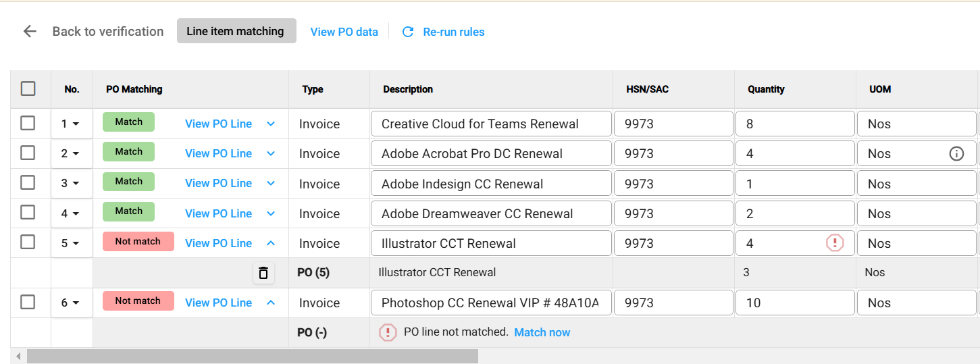Screen dimensions: 980x364
Task: Edit Adobe Indesign CC Renewal description
Action: pyautogui.click(x=491, y=184)
